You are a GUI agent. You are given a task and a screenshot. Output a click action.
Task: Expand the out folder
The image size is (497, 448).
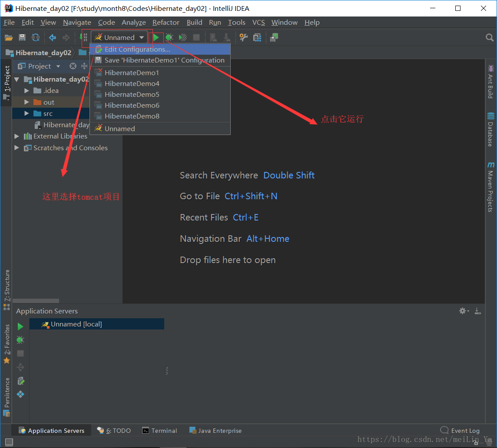click(x=27, y=102)
